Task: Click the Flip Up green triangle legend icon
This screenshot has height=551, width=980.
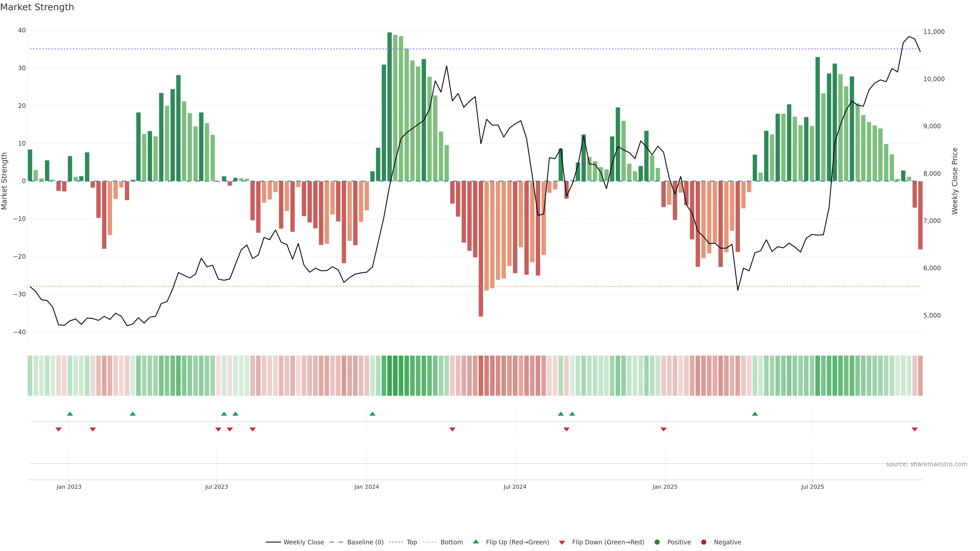Action: 475,542
